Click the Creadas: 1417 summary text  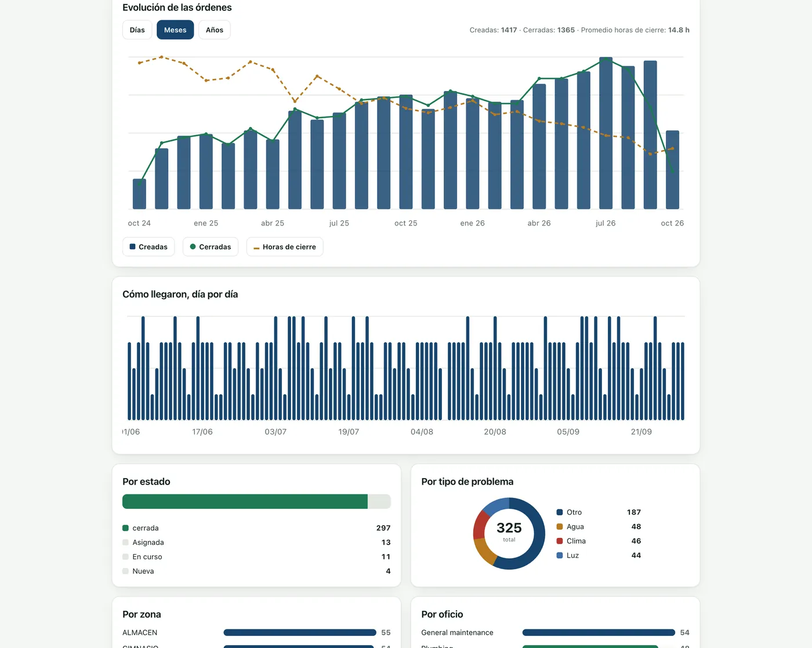(x=493, y=30)
